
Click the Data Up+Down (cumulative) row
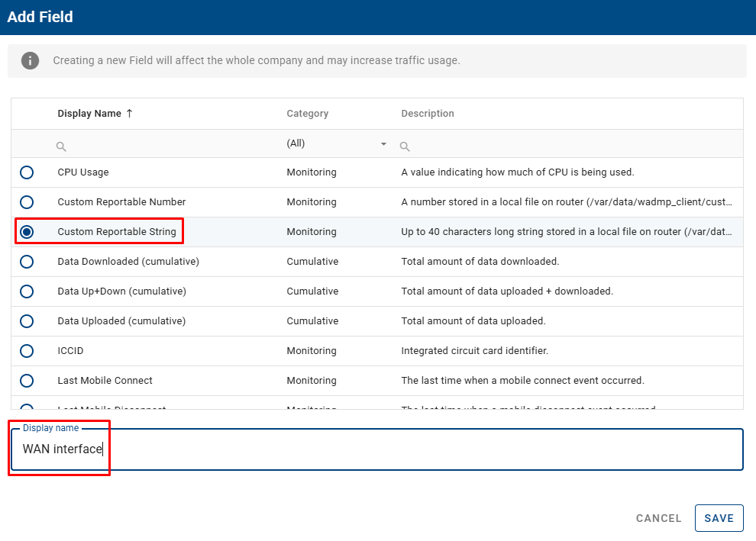[121, 291]
